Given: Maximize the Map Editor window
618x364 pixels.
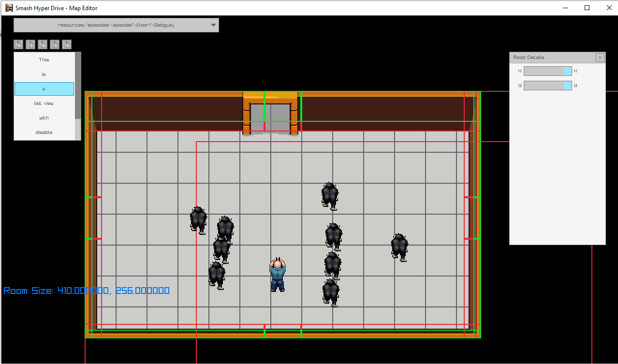Looking at the screenshot, I should (587, 8).
